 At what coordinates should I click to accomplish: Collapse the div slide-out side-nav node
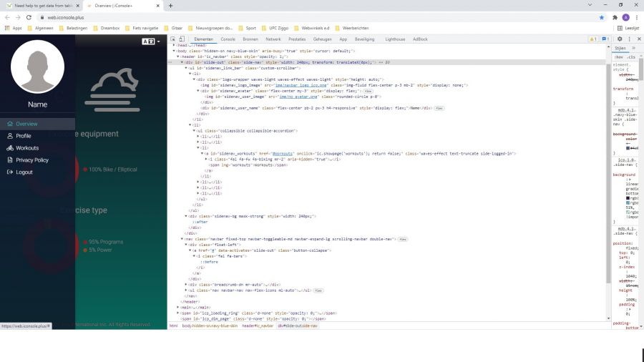pyautogui.click(x=182, y=62)
